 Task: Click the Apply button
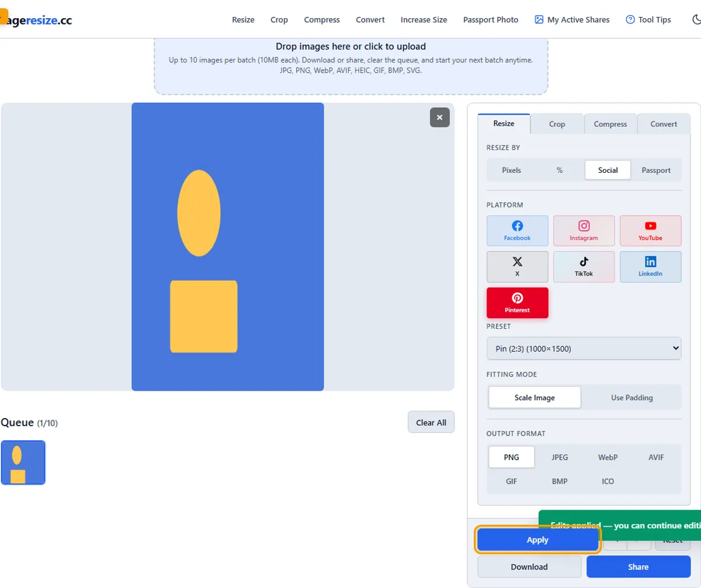coord(537,540)
